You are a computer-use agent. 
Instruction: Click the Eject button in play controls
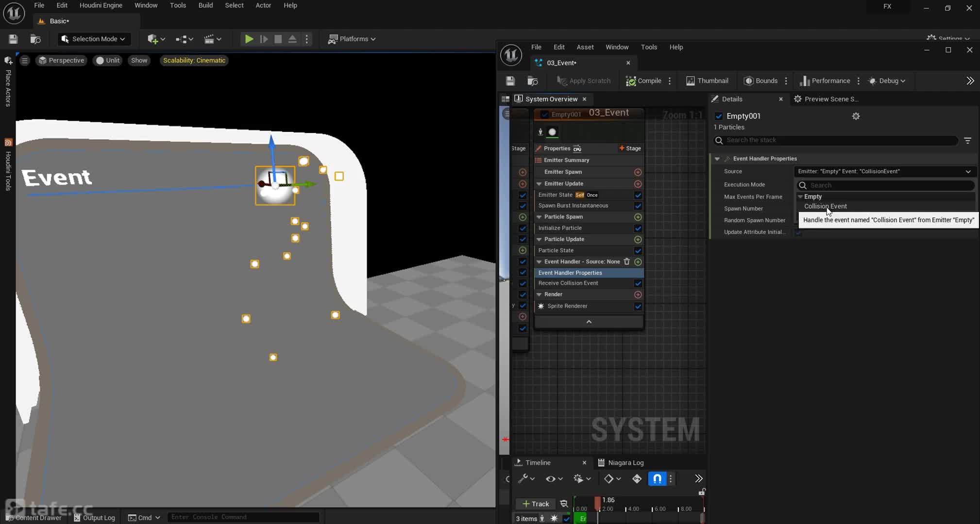[x=292, y=39]
